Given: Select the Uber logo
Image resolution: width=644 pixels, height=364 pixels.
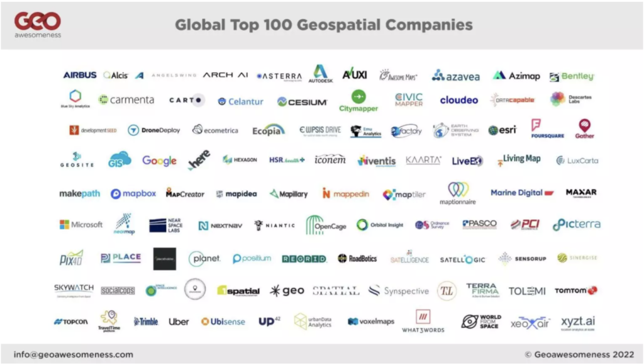Looking at the screenshot, I should point(179,322).
